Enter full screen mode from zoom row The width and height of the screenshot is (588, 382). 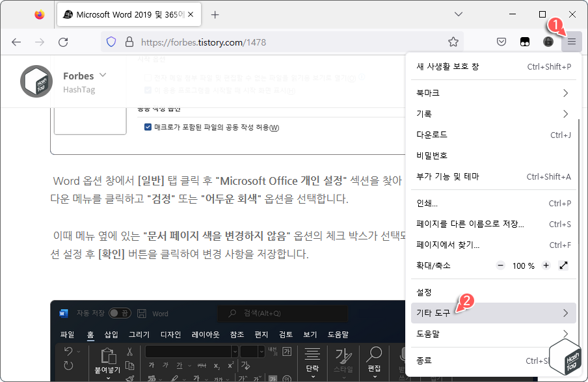point(563,266)
